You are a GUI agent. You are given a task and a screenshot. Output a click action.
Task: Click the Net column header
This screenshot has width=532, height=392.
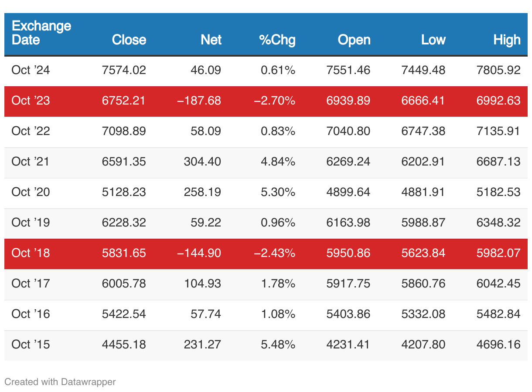coord(211,40)
